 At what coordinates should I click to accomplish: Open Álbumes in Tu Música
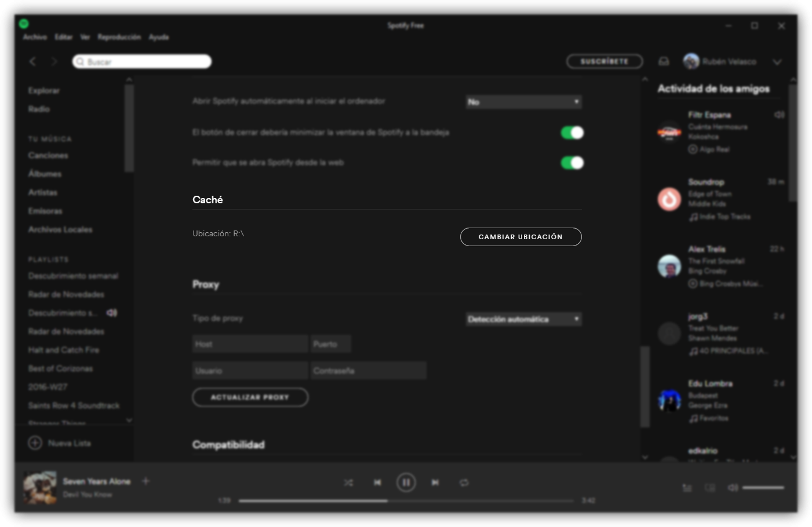45,174
